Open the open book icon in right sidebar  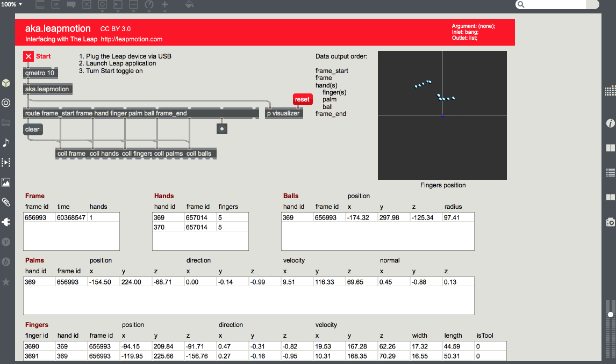click(610, 197)
